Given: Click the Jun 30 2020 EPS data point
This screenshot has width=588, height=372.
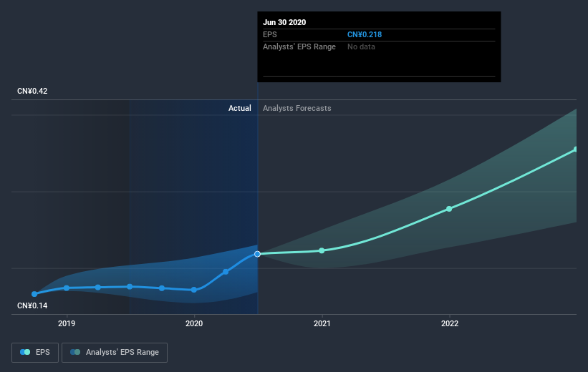Looking at the screenshot, I should click(257, 254).
